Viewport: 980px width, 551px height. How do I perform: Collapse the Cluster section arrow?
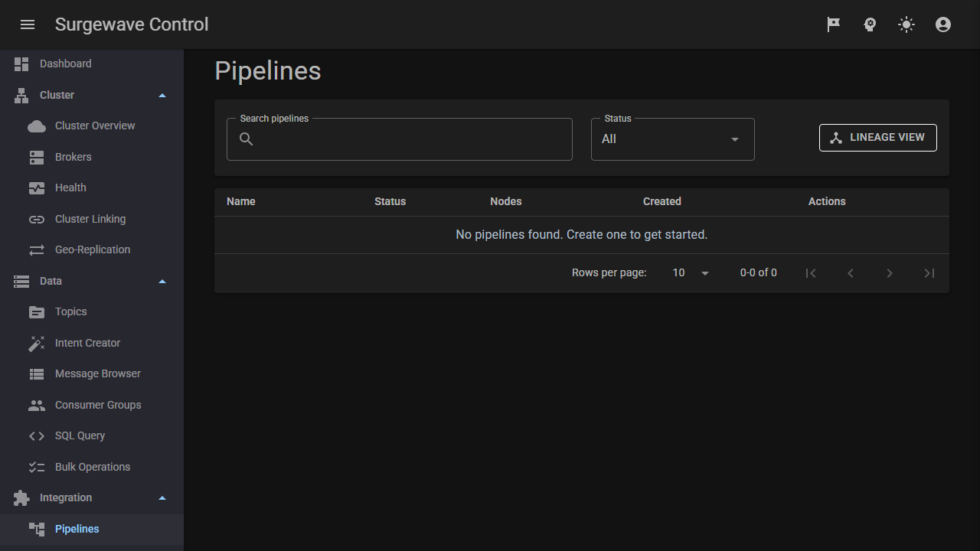[162, 96]
